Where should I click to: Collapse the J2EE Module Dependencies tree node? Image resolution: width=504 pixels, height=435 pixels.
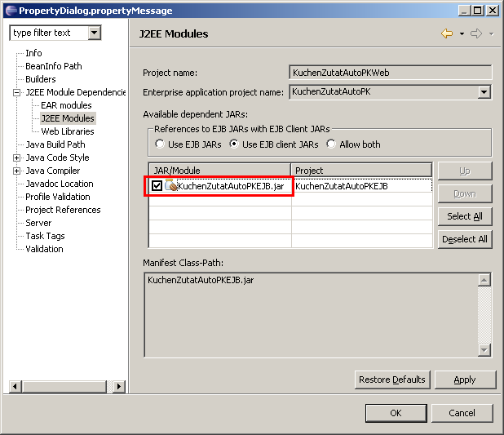click(x=16, y=92)
